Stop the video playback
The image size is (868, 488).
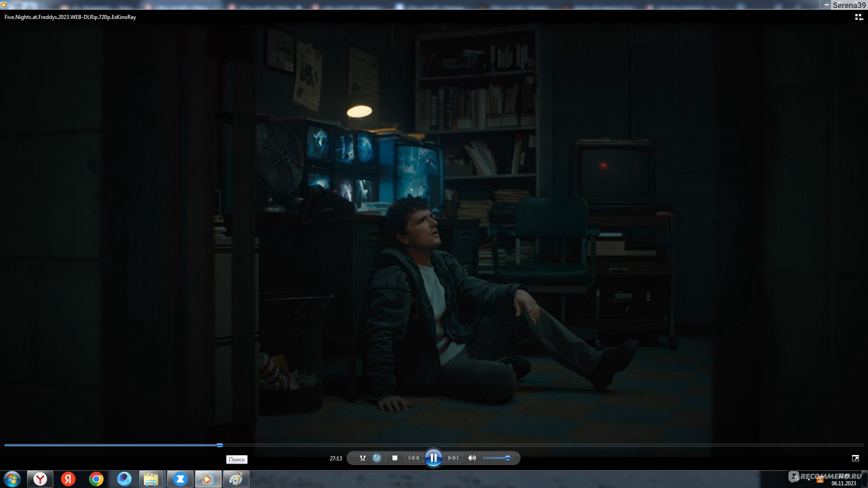click(395, 458)
